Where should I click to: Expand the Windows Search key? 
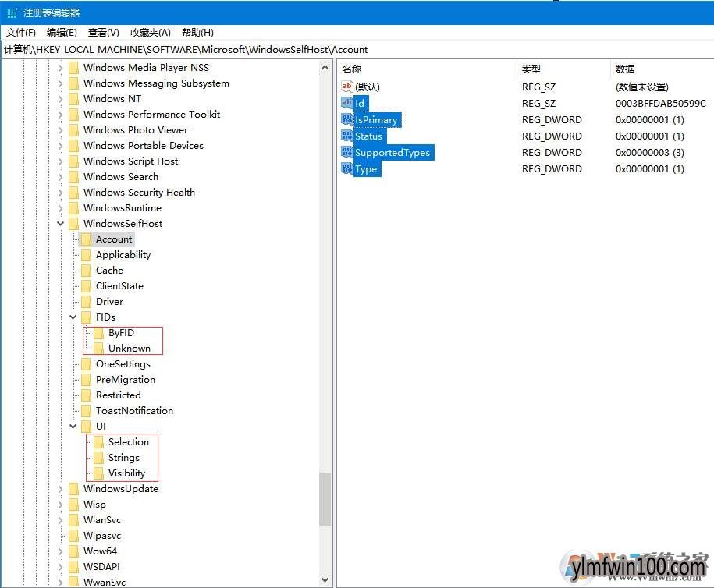60,176
